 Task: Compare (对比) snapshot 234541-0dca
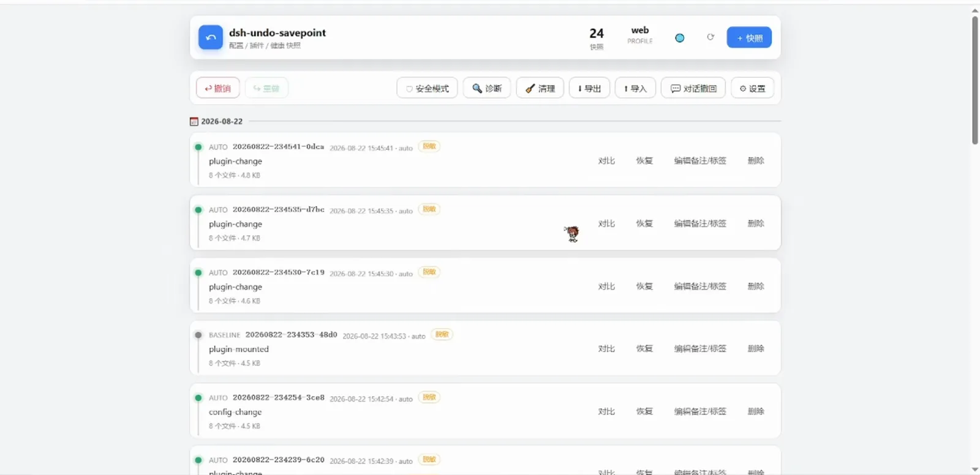tap(606, 160)
